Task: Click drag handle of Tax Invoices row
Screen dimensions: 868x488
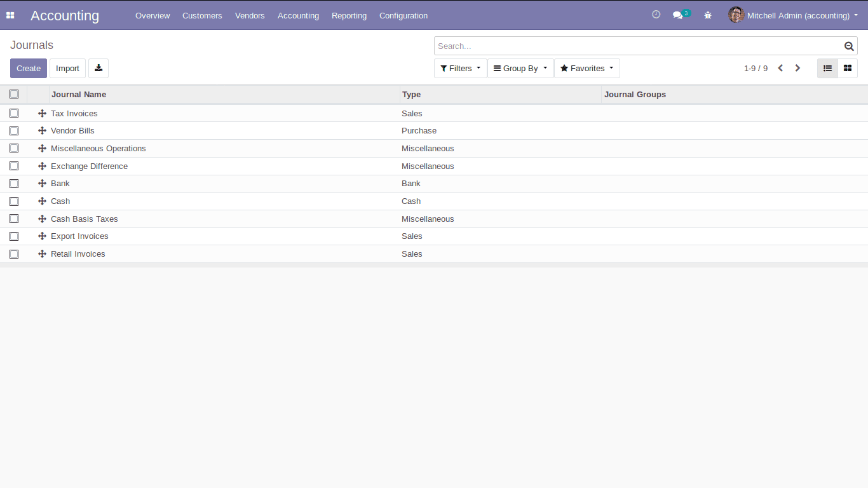Action: pyautogui.click(x=42, y=113)
